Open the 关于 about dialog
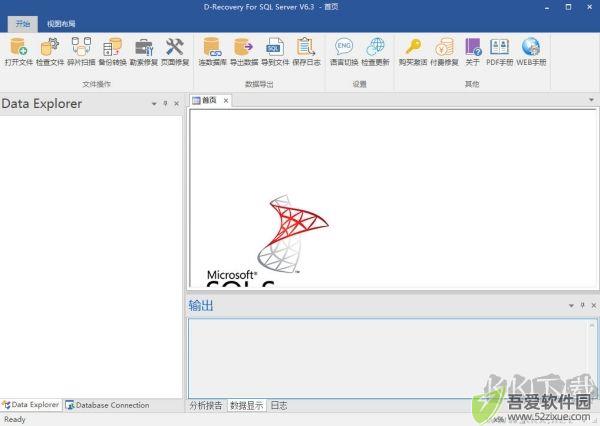The height and width of the screenshot is (426, 600). [473, 52]
